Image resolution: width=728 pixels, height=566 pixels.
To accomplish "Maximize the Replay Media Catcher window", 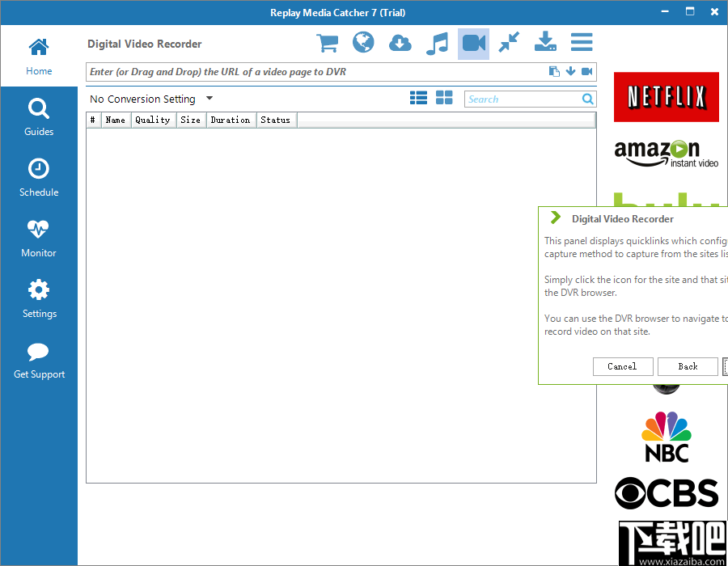I will point(690,11).
